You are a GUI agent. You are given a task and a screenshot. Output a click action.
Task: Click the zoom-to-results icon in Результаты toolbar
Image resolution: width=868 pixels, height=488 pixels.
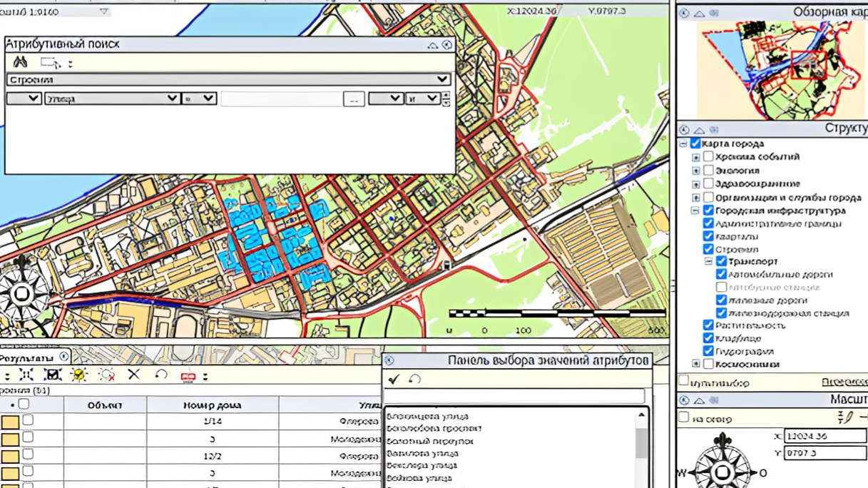click(x=26, y=375)
